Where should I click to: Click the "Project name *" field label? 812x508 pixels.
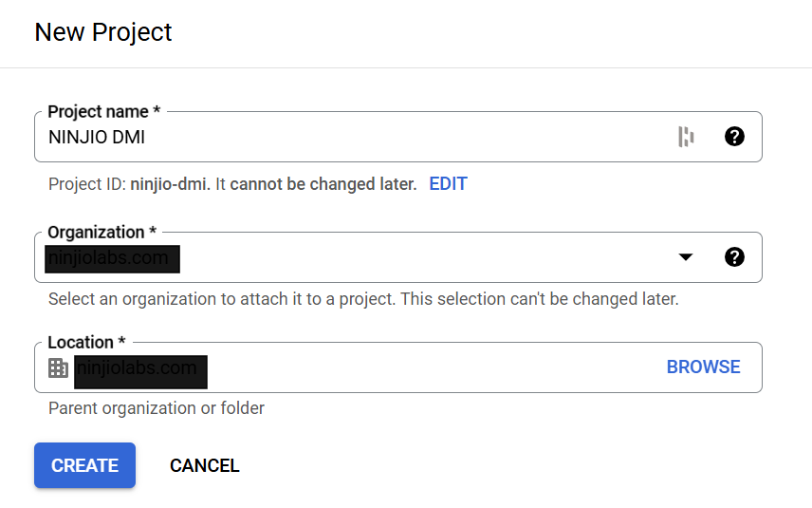103,112
